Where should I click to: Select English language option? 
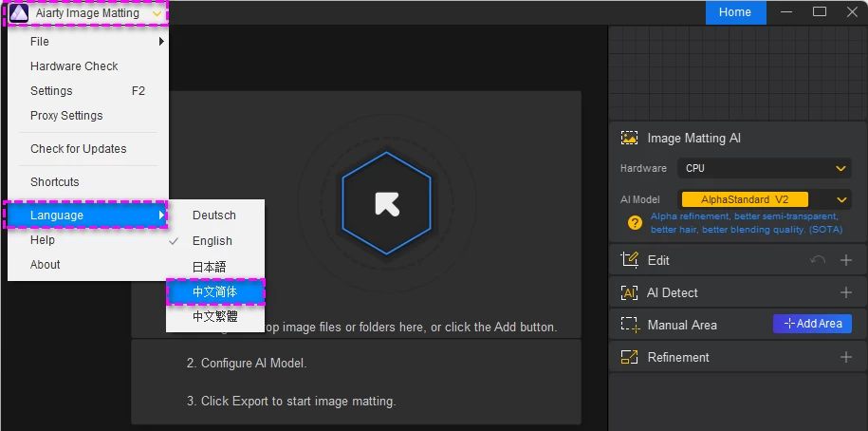[215, 241]
